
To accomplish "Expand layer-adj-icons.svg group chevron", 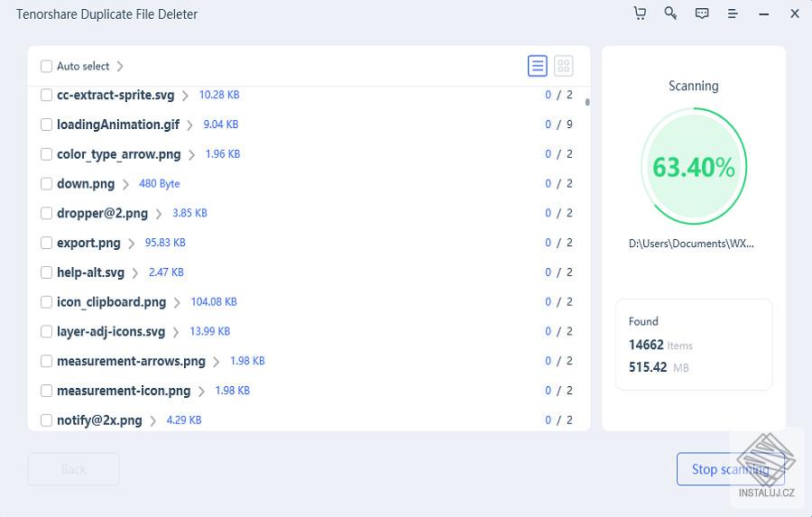I will 176,332.
